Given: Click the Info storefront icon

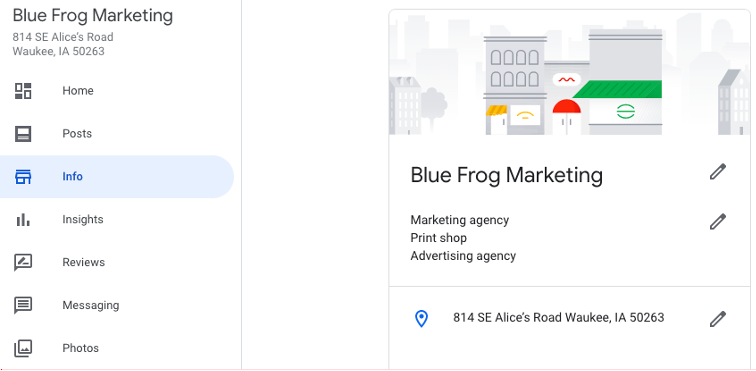Looking at the screenshot, I should (23, 177).
